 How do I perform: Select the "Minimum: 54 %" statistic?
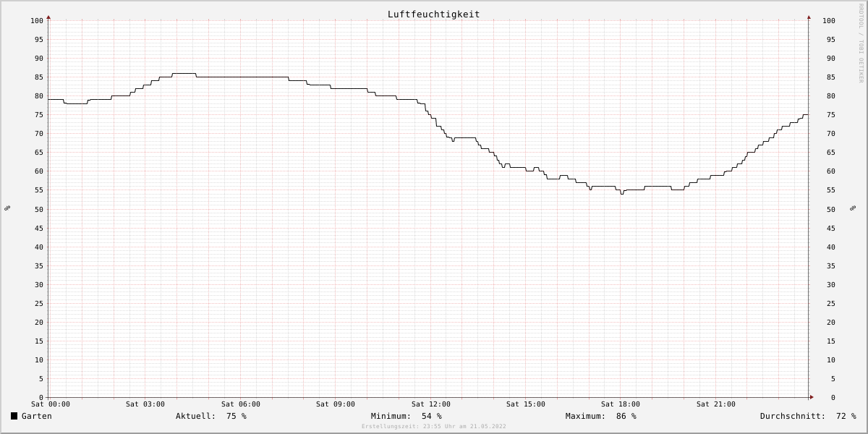click(407, 416)
